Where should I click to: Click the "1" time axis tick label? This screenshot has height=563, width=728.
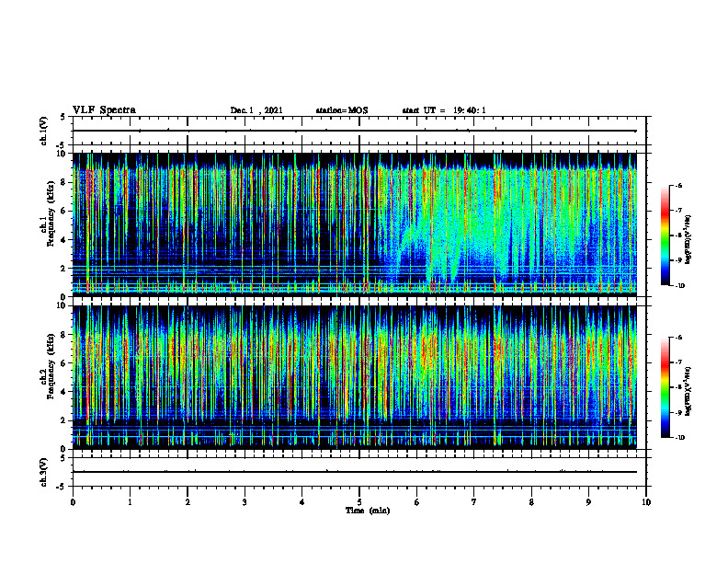(130, 502)
